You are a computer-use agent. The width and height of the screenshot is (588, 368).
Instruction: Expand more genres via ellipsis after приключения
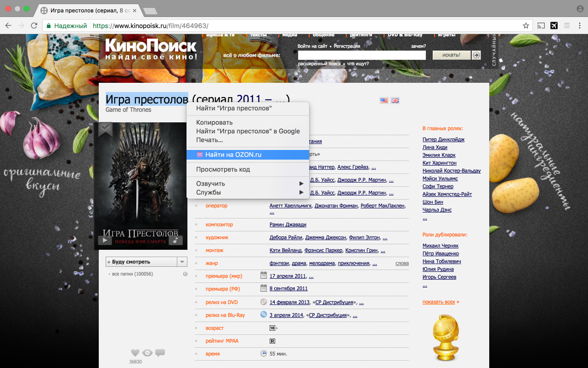coord(375,264)
